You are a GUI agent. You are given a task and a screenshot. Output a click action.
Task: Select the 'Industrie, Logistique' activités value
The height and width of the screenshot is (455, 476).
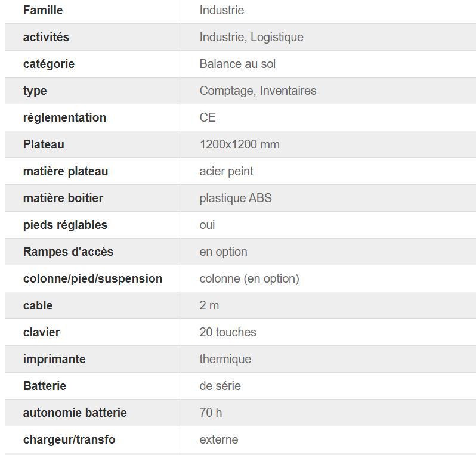pos(251,37)
